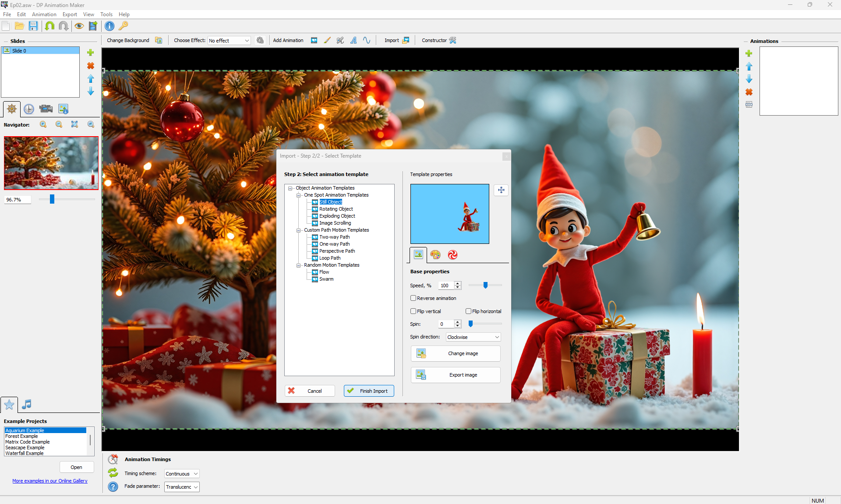Open the Animation menu
Image resolution: width=841 pixels, height=504 pixels.
[x=44, y=14]
